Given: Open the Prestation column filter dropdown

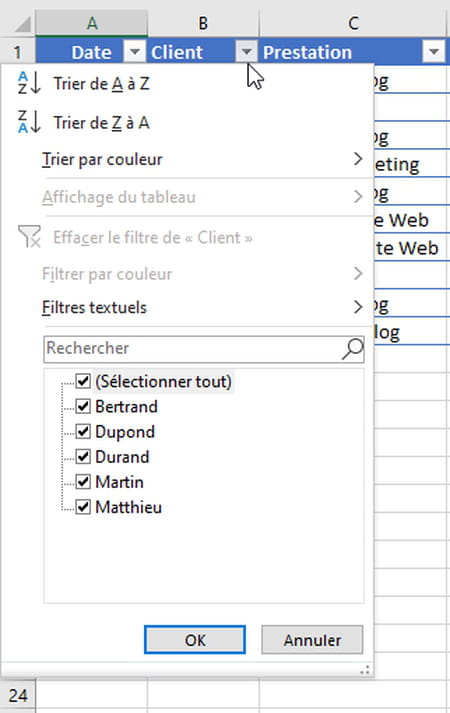Looking at the screenshot, I should (x=434, y=52).
